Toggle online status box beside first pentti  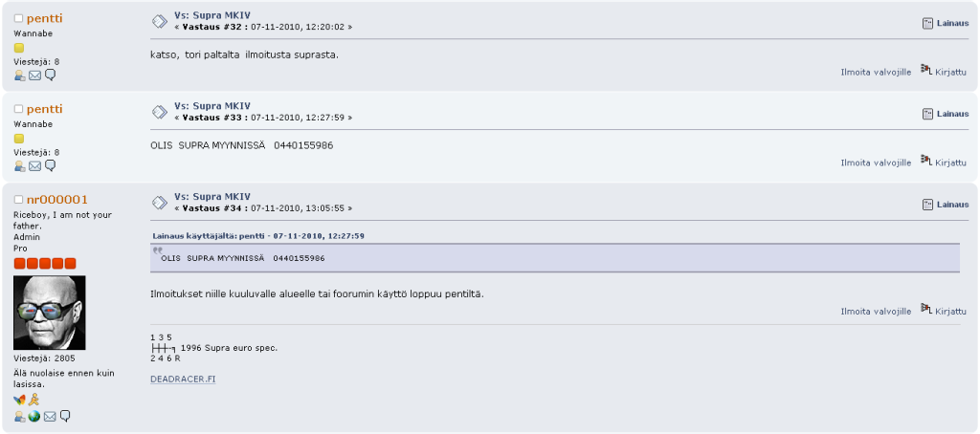tap(18, 19)
